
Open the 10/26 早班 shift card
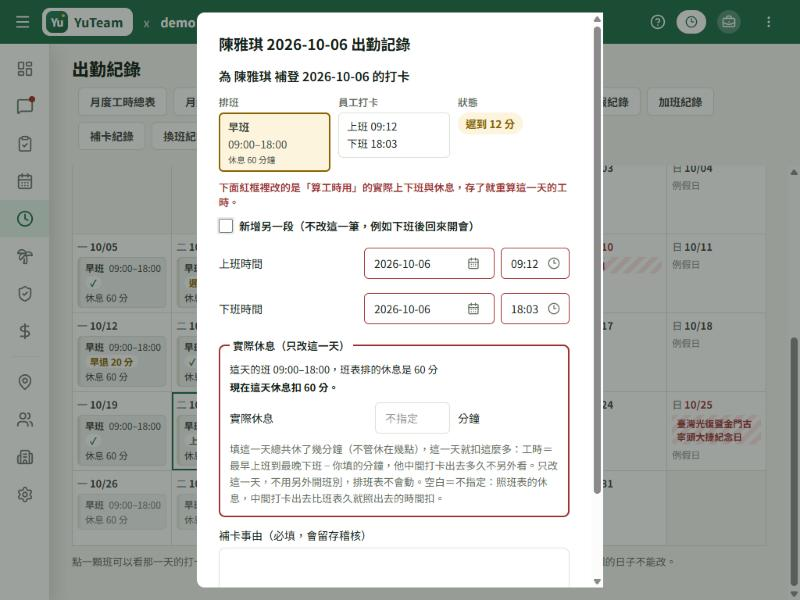(122, 512)
